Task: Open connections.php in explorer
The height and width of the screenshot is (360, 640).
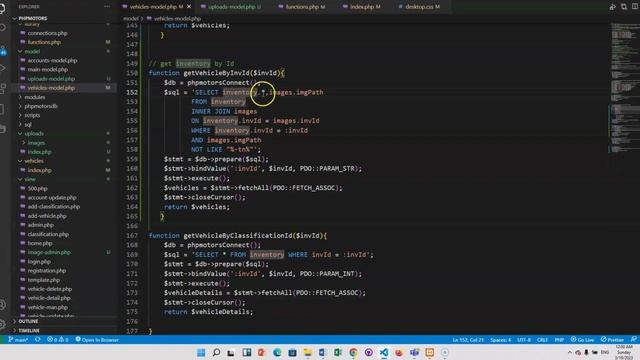Action: [x=47, y=33]
